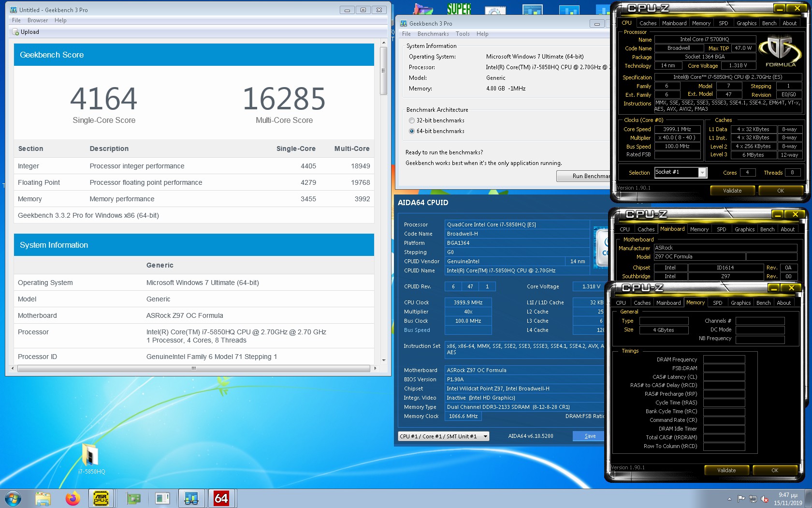812x508 pixels.
Task: Switch to Geekbench glasses taskbar icon
Action: click(191, 498)
